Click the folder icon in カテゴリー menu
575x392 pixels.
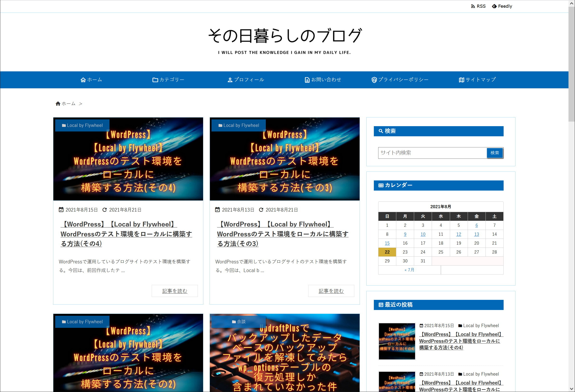pos(155,80)
